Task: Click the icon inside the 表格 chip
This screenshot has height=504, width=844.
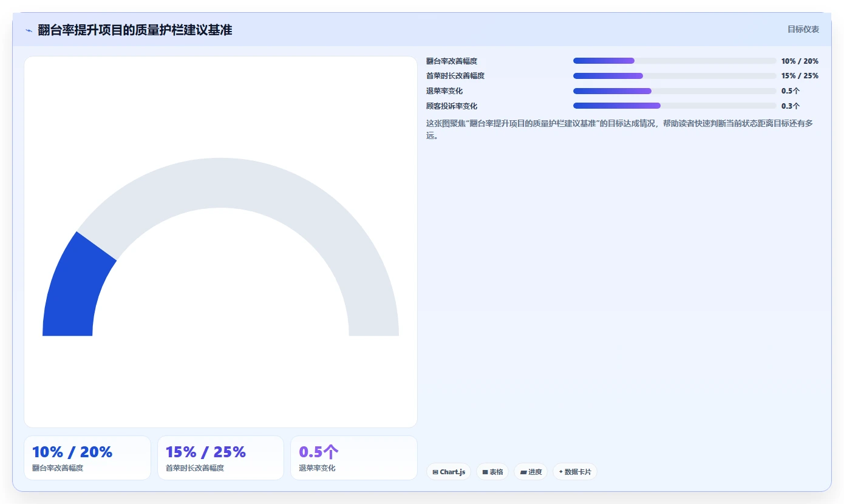Action: tap(485, 472)
